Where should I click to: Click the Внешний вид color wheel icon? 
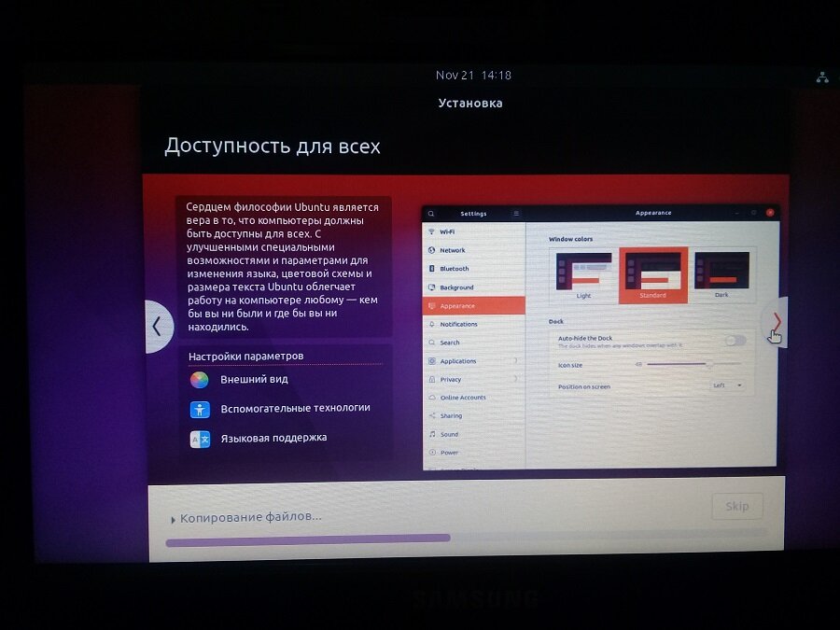point(200,380)
